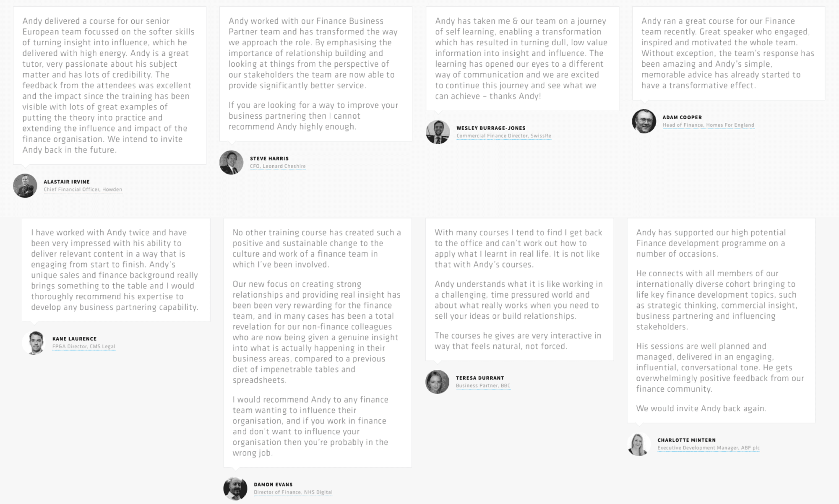This screenshot has height=504, width=839.
Task: Click Steve Harris's avatar photo
Action: [x=231, y=162]
